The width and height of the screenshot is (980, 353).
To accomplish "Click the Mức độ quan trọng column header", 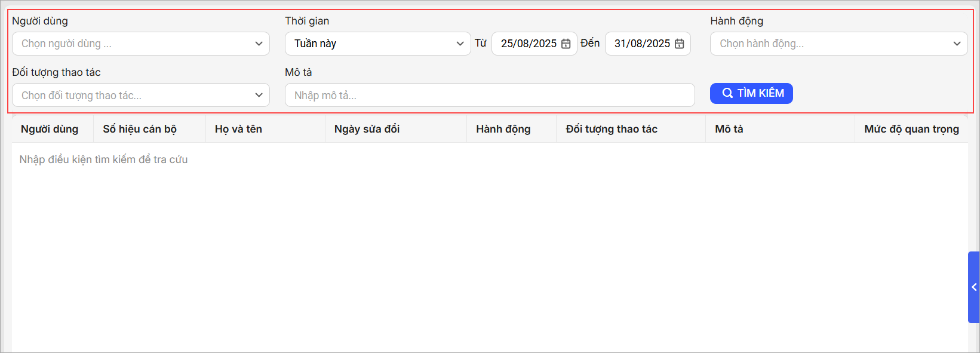I will (911, 129).
